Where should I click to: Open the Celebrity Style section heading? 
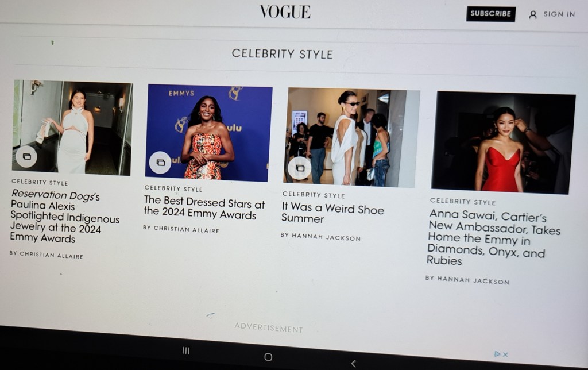[x=282, y=53]
